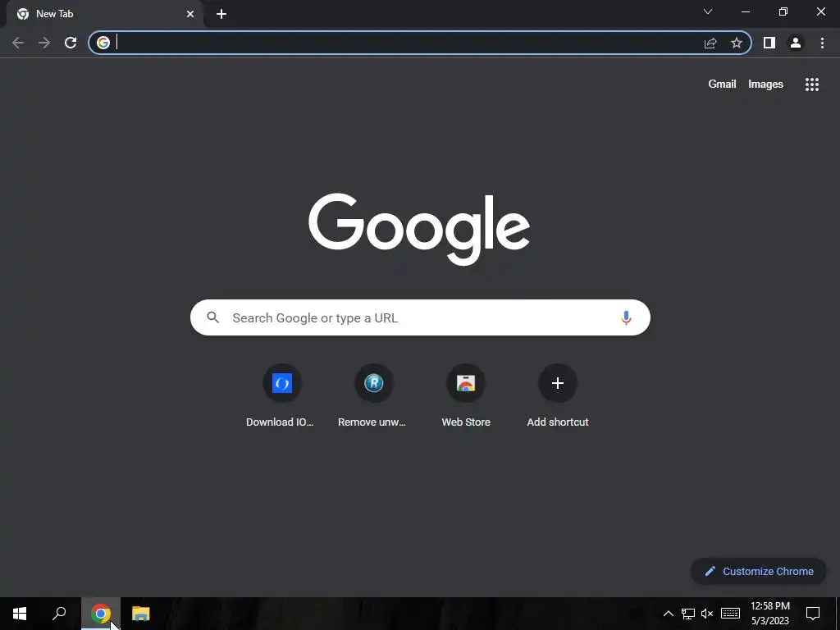Reload the page with the refresh icon

[71, 43]
